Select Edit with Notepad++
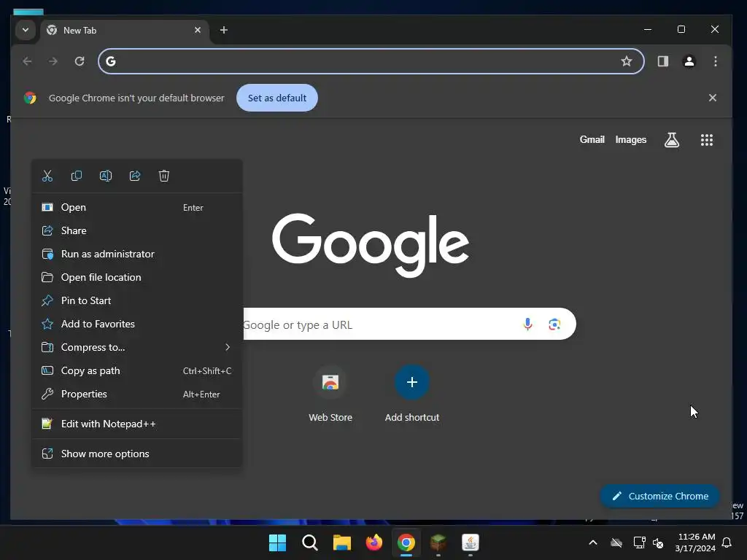747x560 pixels. pyautogui.click(x=136, y=424)
